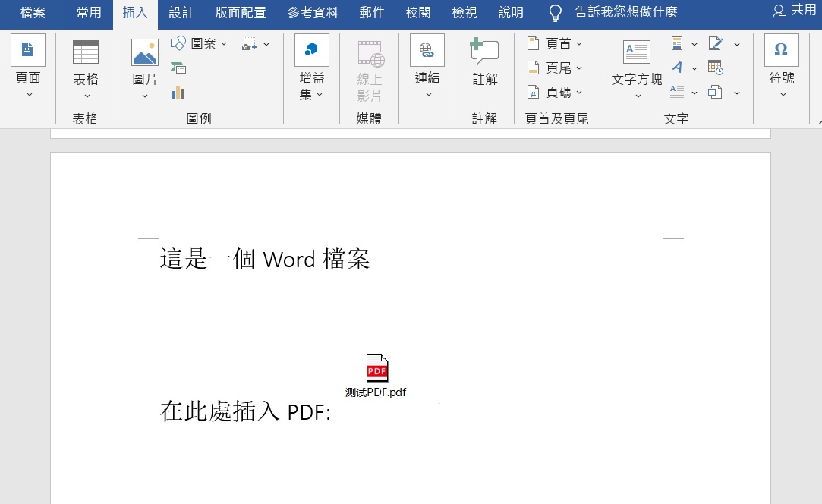
Task: Click the 表格 (Table) grid icon
Action: coord(86,52)
